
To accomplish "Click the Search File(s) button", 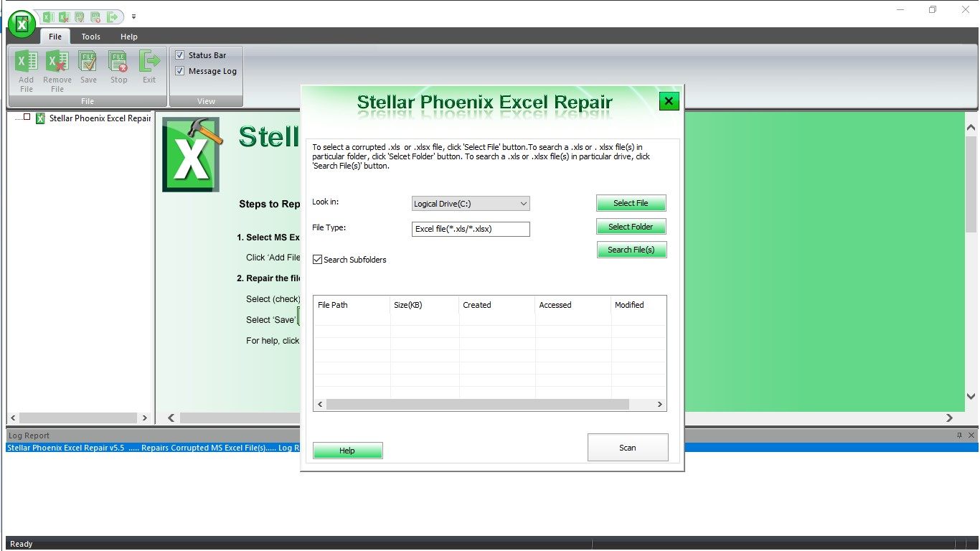I will pos(631,250).
